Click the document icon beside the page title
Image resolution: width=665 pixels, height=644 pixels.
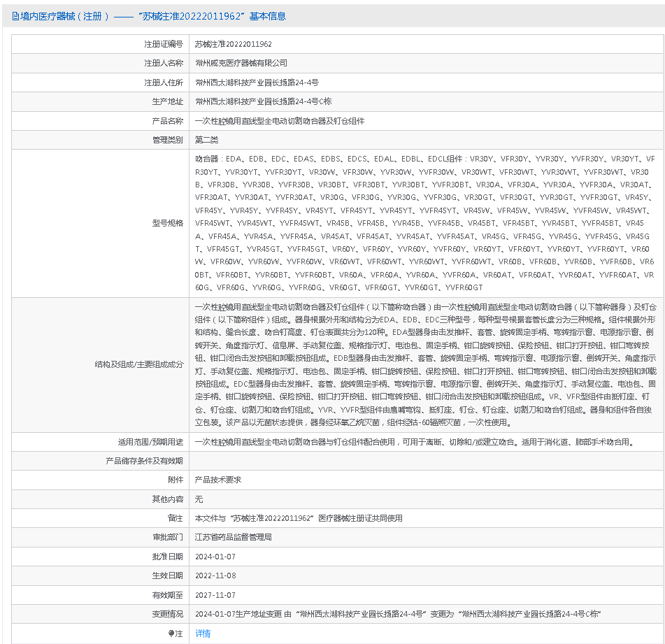point(15,16)
